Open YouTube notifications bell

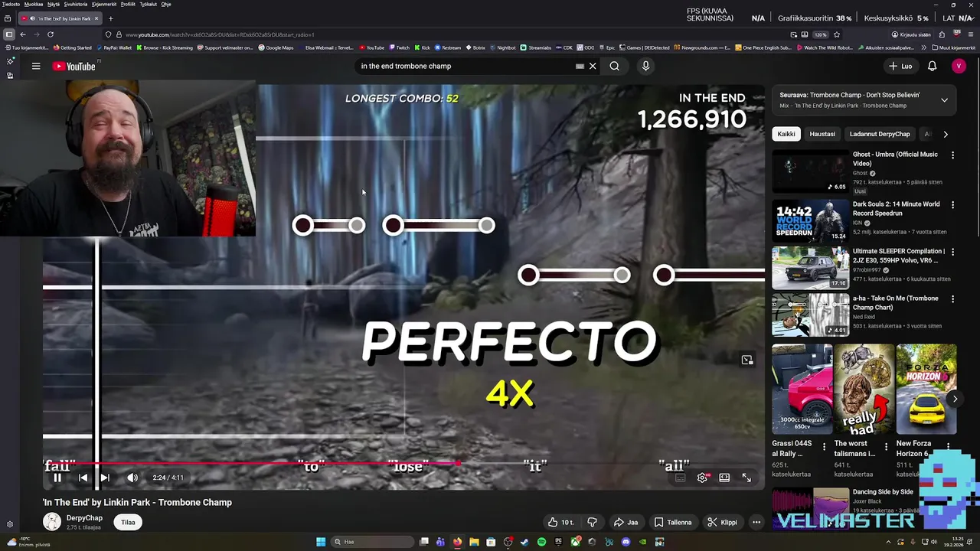[932, 67]
